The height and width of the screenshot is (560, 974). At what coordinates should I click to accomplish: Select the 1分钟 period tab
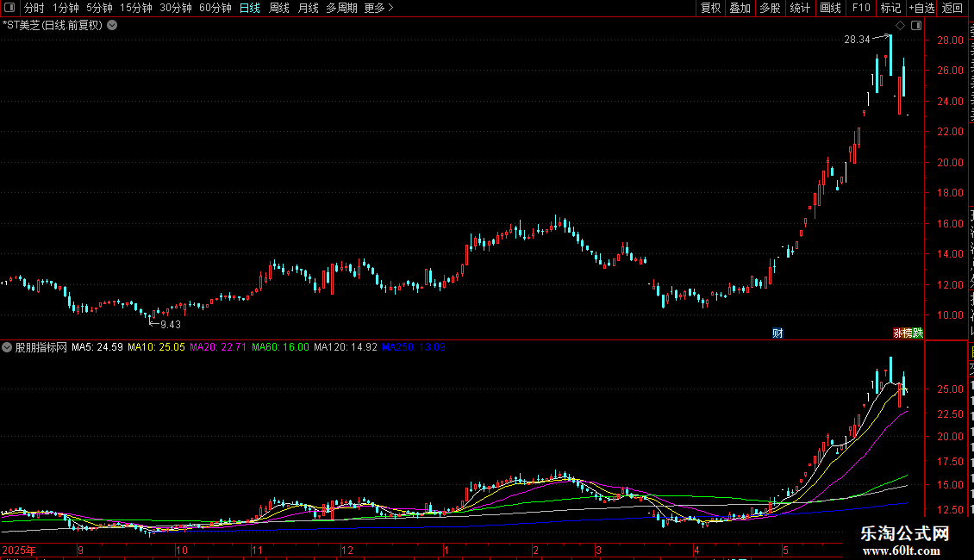click(66, 8)
